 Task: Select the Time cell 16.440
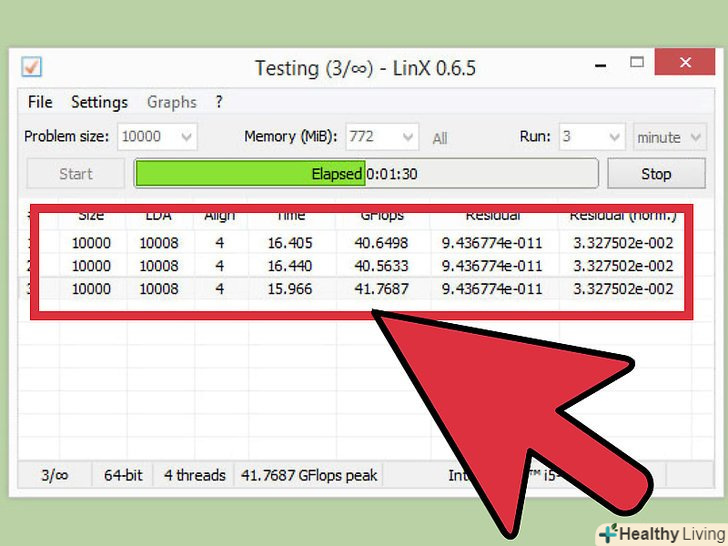[x=290, y=266]
